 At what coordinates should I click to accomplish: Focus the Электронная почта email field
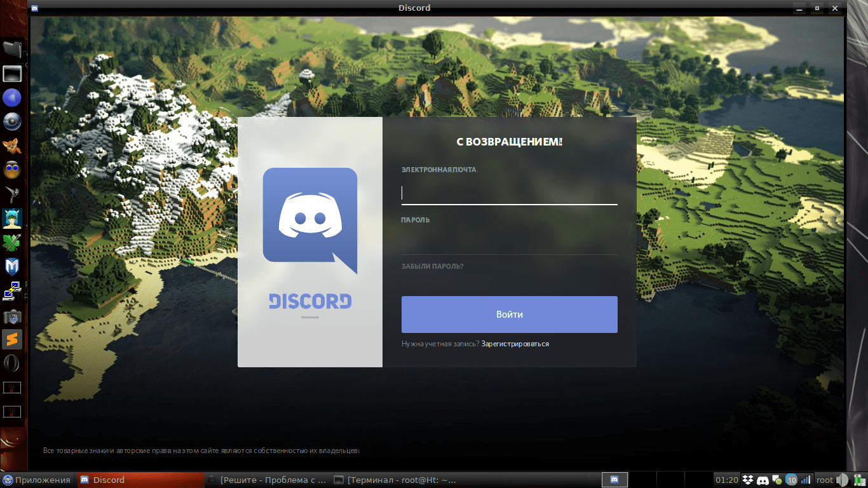[509, 193]
